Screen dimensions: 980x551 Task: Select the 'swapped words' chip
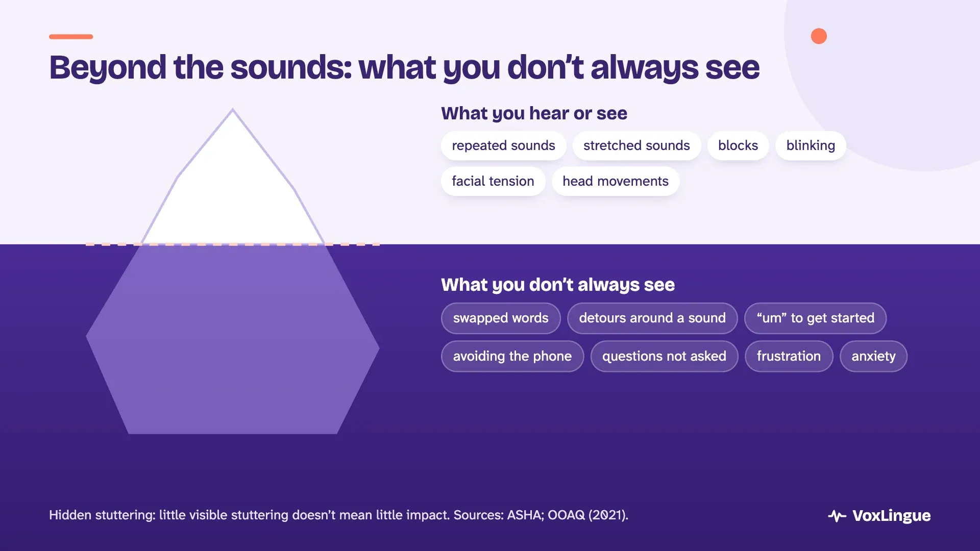pos(501,318)
